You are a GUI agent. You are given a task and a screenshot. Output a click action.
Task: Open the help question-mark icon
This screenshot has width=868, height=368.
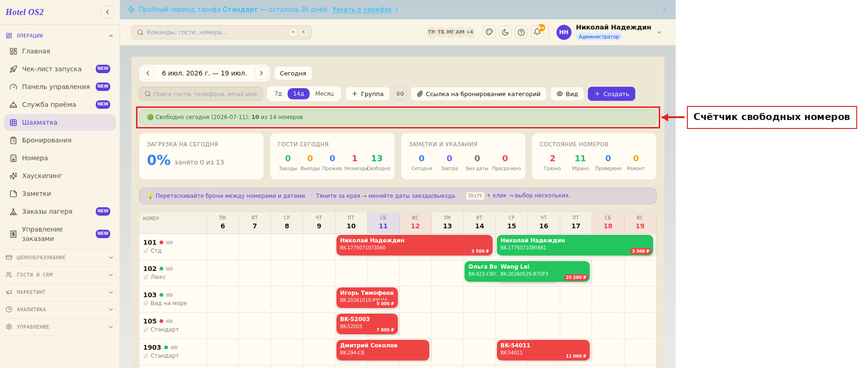521,32
